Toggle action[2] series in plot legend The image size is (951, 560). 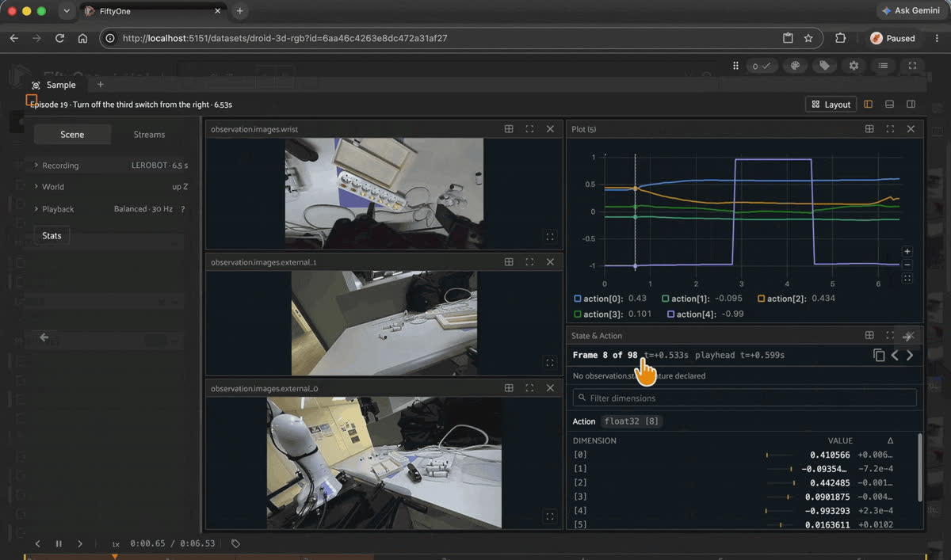pos(796,299)
